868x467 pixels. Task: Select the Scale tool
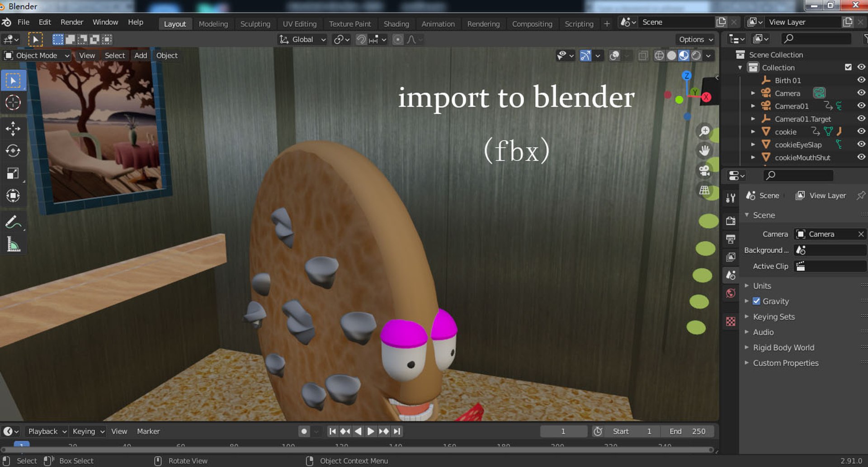coord(13,173)
